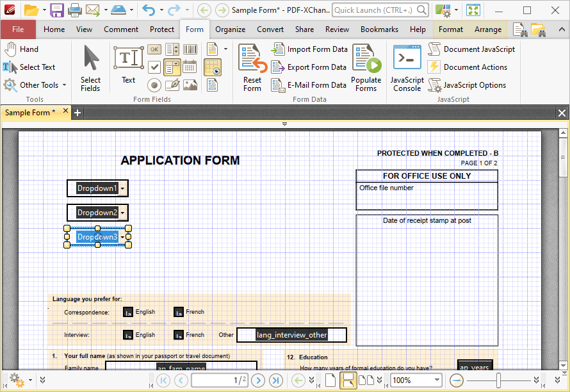
Task: Click Export Form Data
Action: click(x=309, y=67)
